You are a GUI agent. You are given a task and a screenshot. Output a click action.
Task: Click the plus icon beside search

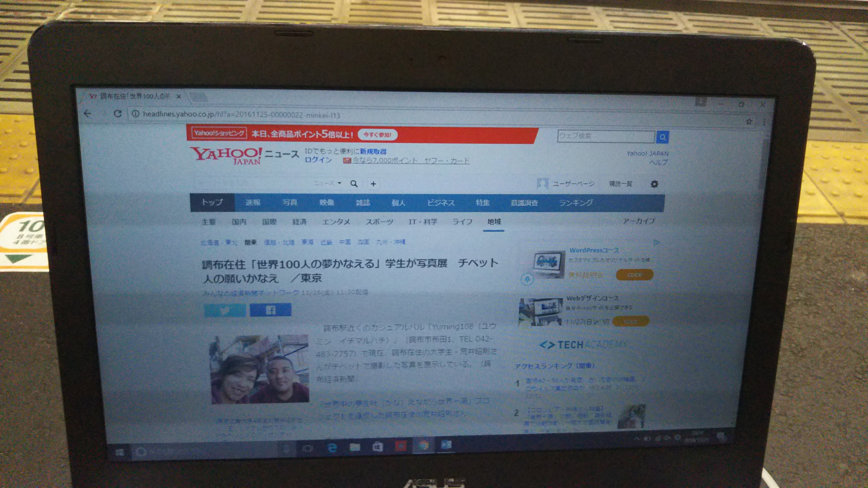pyautogui.click(x=373, y=184)
